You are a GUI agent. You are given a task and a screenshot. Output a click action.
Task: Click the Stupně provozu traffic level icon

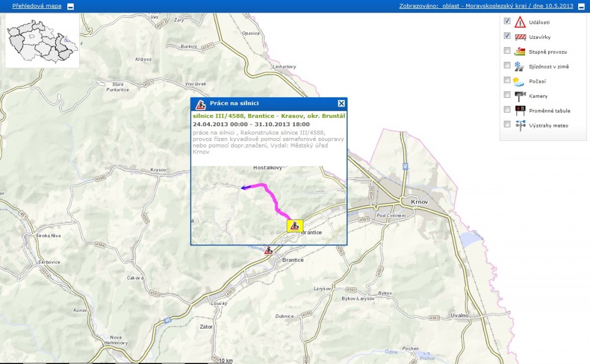(520, 51)
